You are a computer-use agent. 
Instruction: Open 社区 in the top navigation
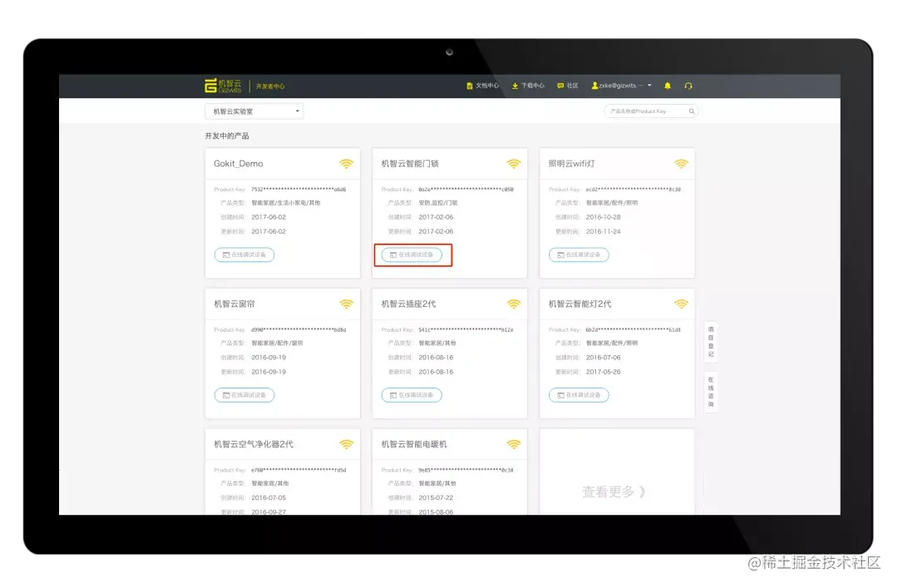pos(568,86)
